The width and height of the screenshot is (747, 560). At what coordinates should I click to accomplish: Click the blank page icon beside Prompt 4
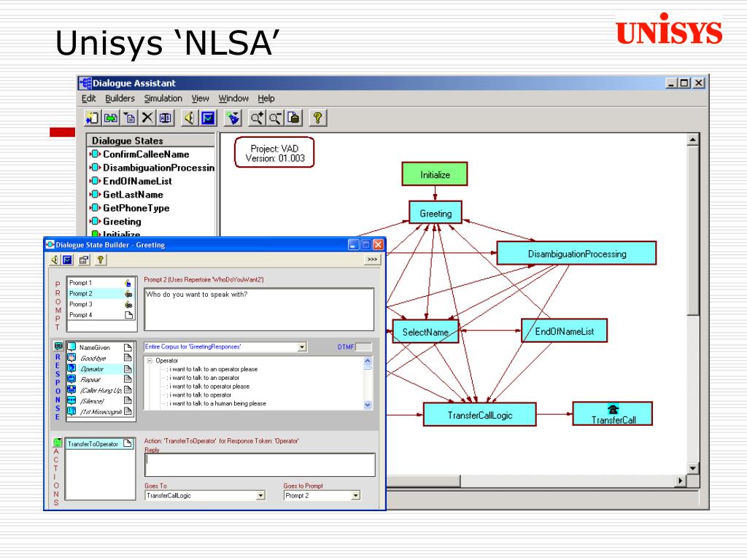128,315
